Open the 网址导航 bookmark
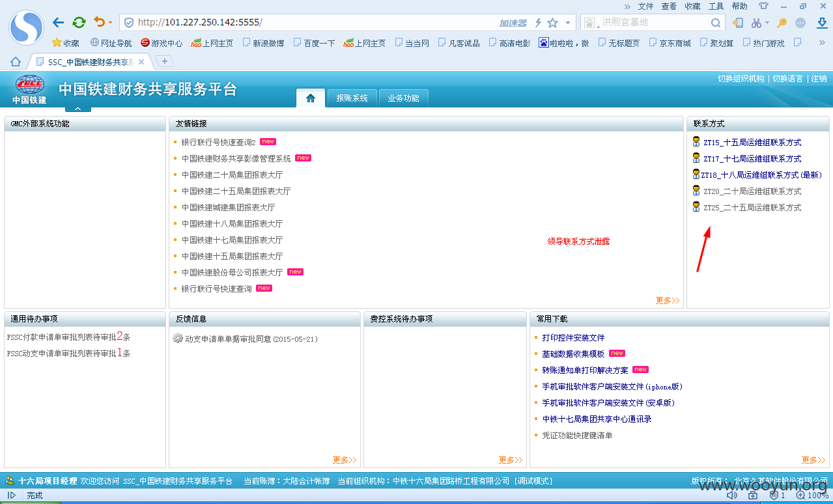Image resolution: width=833 pixels, height=504 pixels. (x=111, y=43)
